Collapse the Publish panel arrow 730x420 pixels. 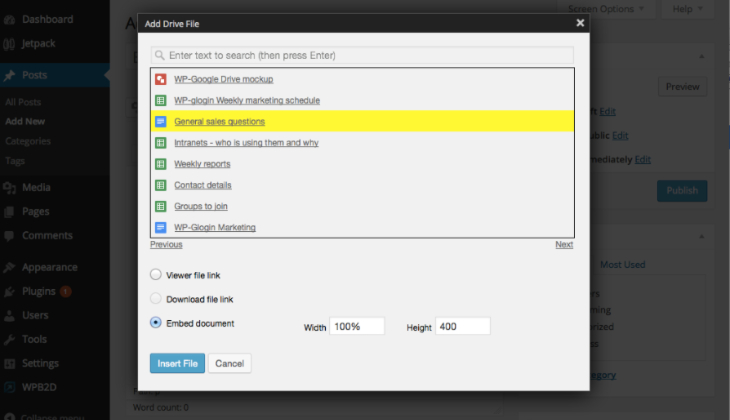702,57
